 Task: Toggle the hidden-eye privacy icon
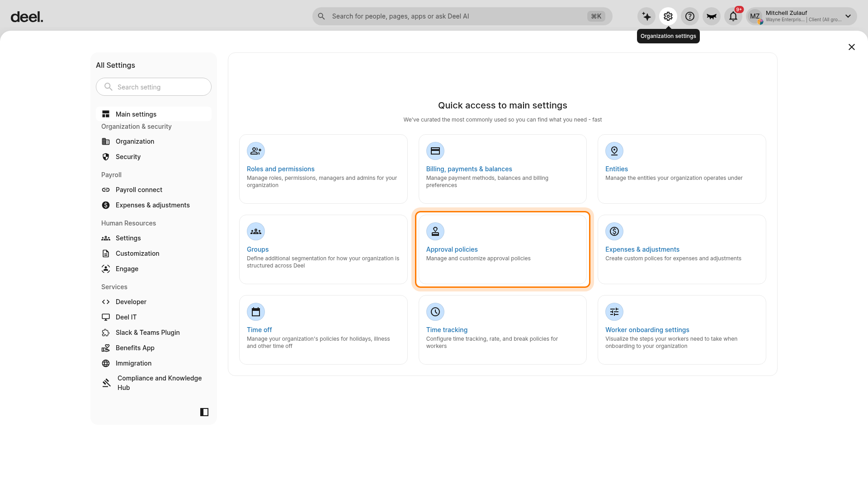tap(712, 16)
